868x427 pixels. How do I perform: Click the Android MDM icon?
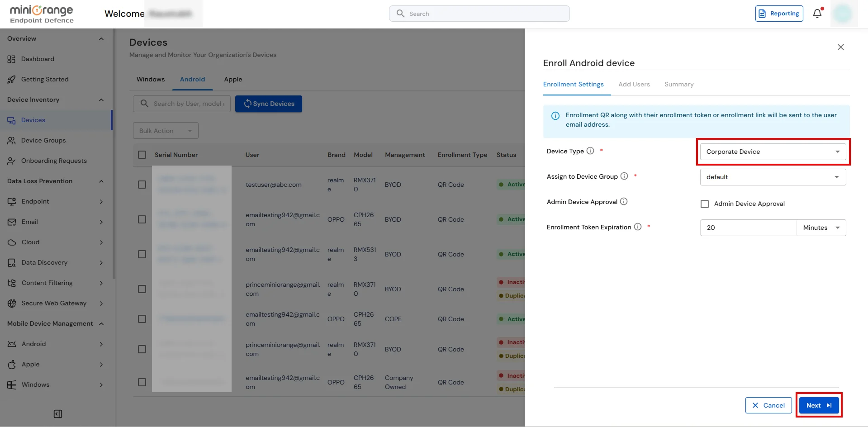coord(12,344)
